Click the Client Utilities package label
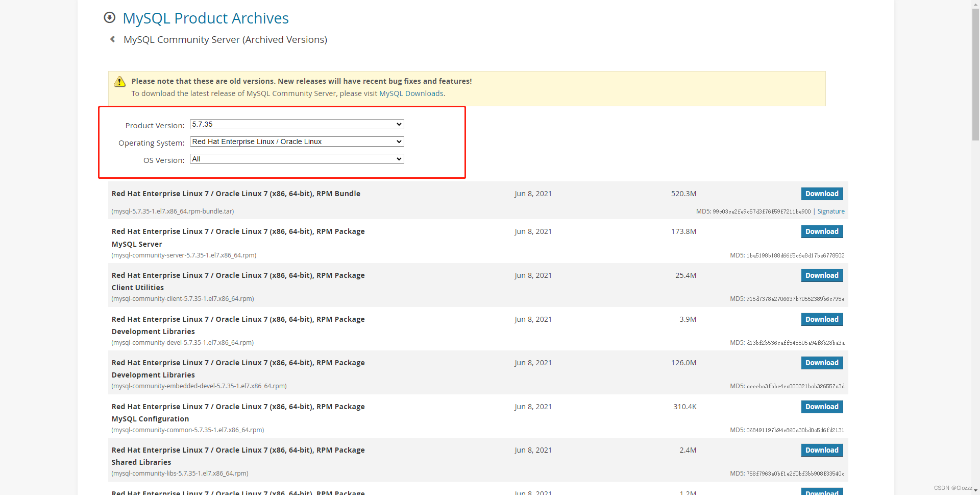 point(138,288)
